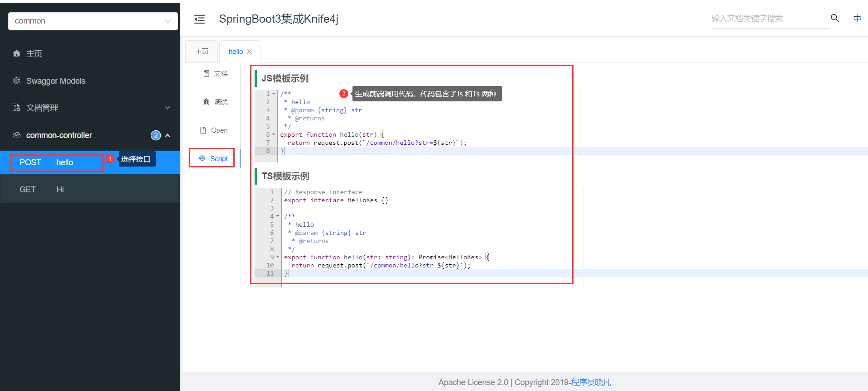Viewport: 868px width, 391px height.
Task: Fold JS code at line 1 arrow
Action: click(274, 94)
